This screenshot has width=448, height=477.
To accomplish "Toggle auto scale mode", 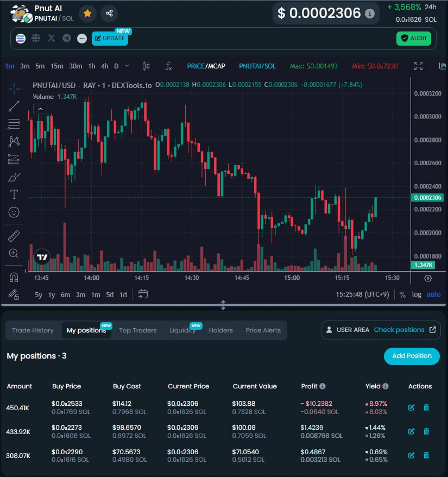I will tap(434, 294).
